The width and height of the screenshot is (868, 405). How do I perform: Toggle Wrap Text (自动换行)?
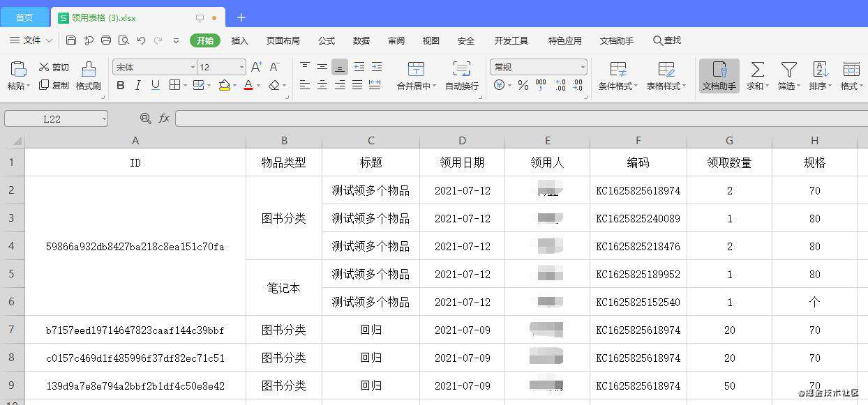point(462,76)
